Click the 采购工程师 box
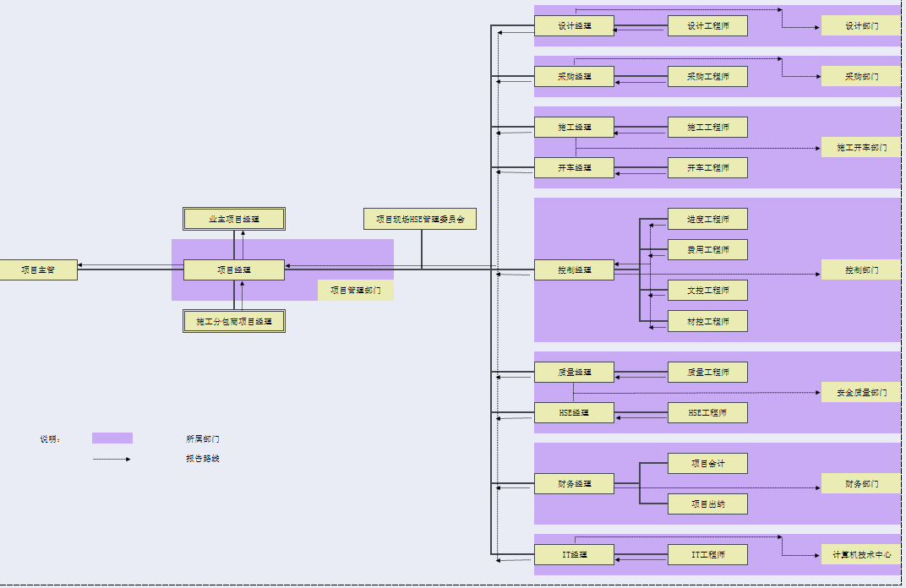906x588 pixels. tap(707, 77)
